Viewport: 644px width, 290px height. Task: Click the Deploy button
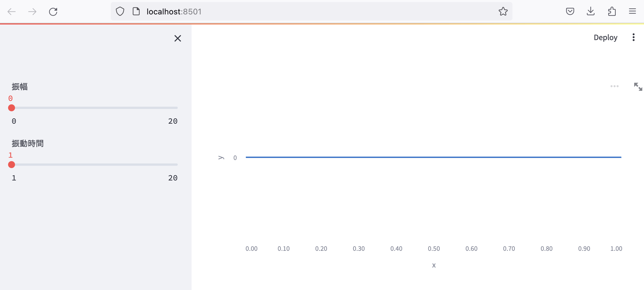click(605, 37)
